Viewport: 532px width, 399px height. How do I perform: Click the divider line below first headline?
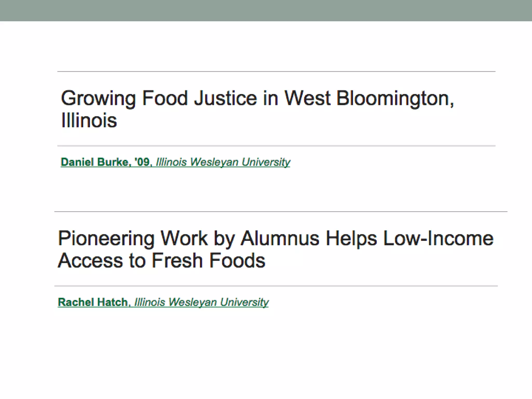click(x=276, y=146)
